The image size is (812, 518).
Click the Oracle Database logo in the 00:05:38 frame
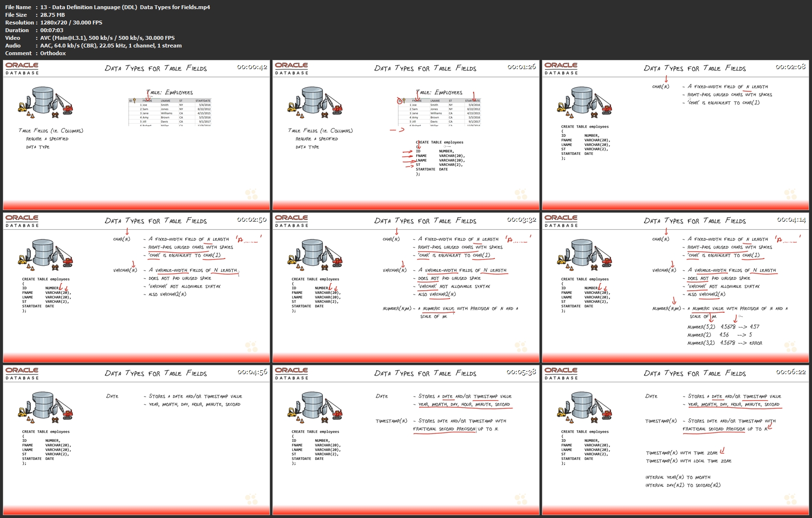pos(292,373)
